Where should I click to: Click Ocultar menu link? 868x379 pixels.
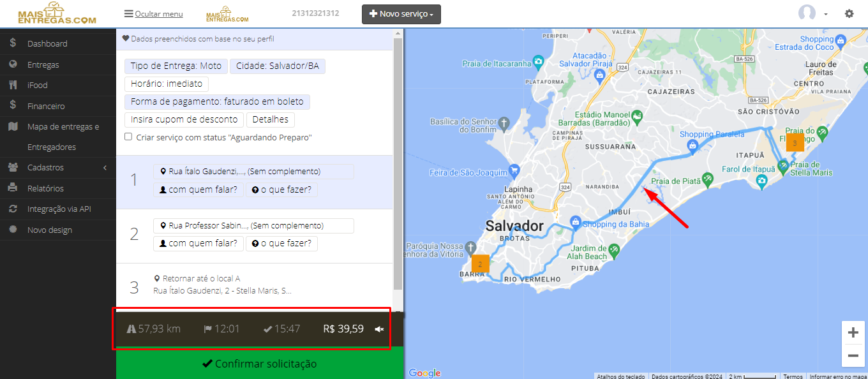pyautogui.click(x=154, y=14)
